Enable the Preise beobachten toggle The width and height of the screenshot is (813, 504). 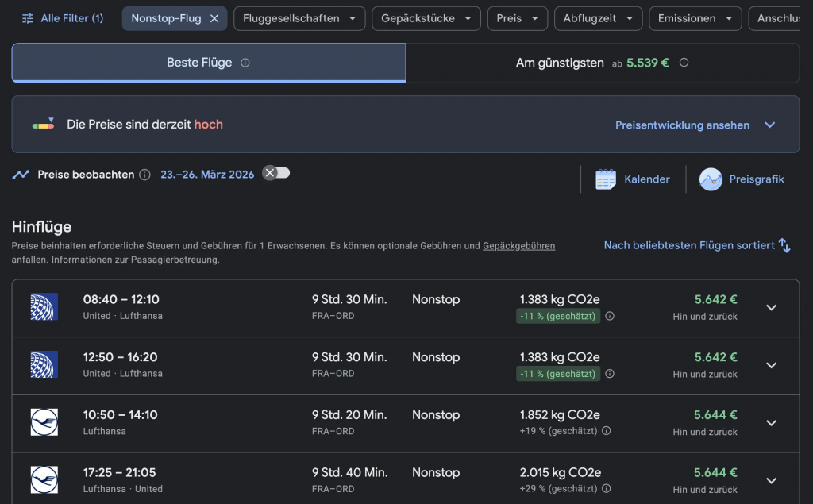(x=275, y=171)
